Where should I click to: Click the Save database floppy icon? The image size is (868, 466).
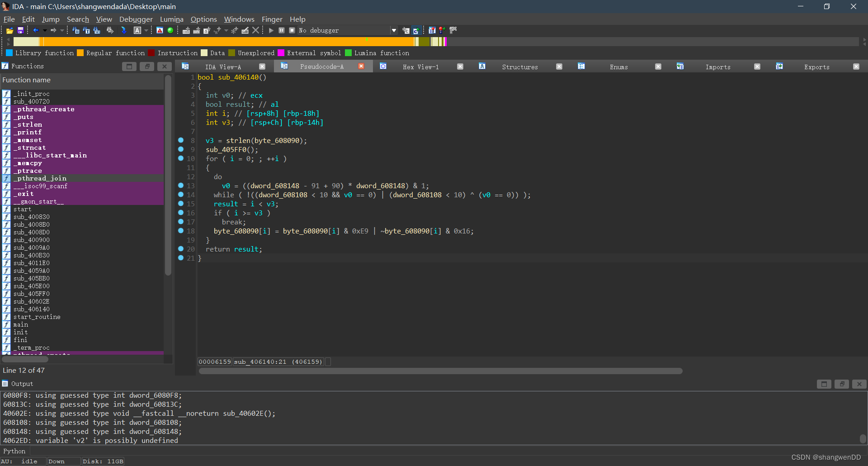[x=20, y=30]
